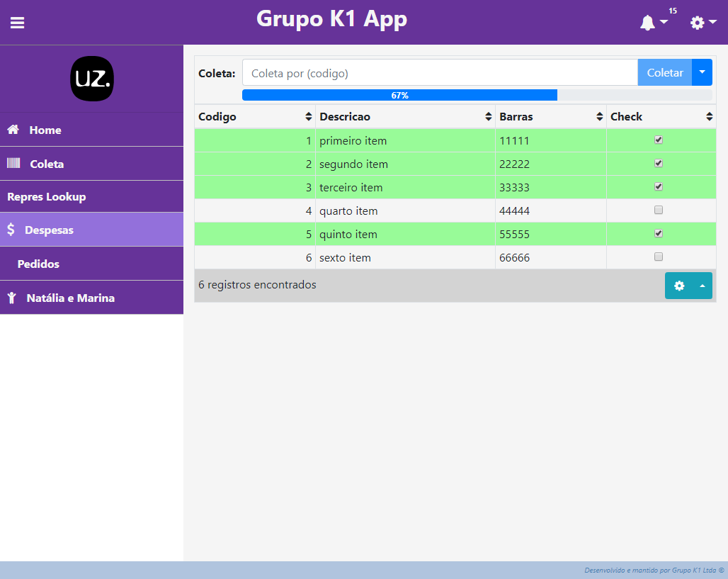Click barcode value 44444
This screenshot has width=728, height=579.
[514, 211]
